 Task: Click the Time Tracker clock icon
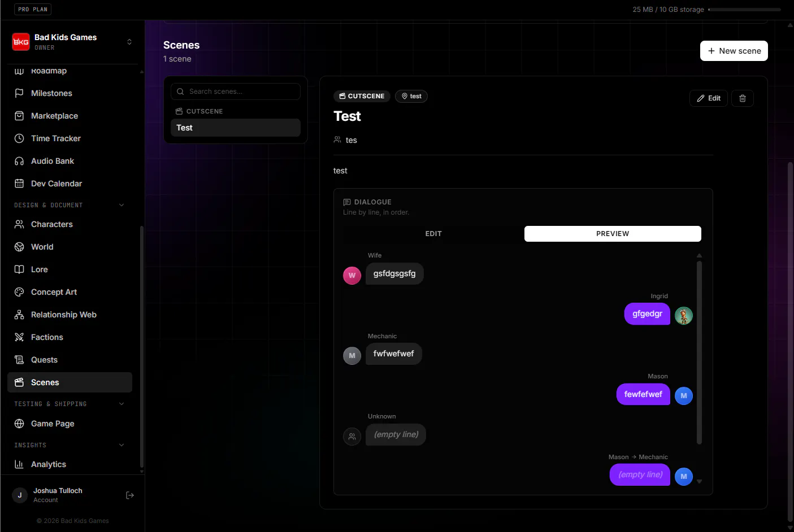[19, 138]
